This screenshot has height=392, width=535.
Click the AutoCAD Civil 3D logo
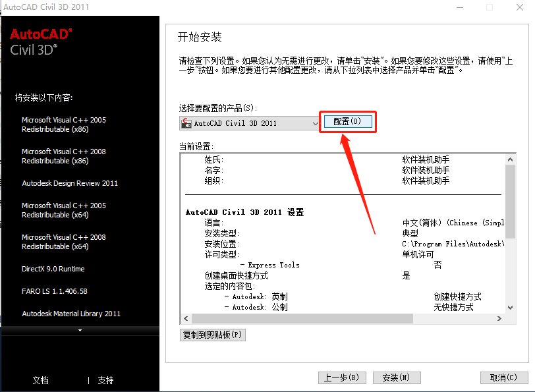pos(41,42)
